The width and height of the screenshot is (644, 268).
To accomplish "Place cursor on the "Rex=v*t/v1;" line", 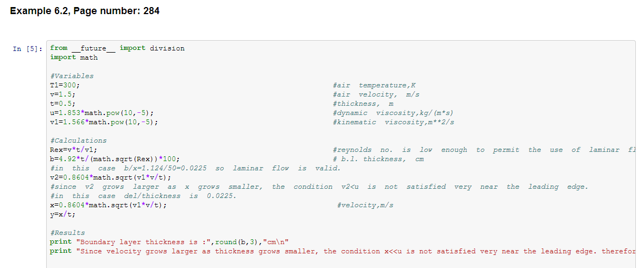I will (x=74, y=150).
